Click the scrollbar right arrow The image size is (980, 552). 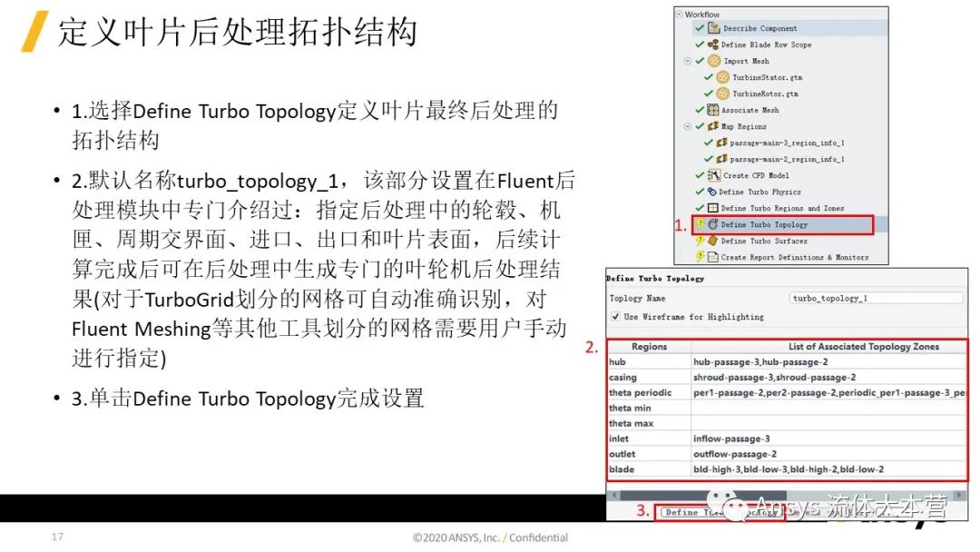(x=959, y=495)
